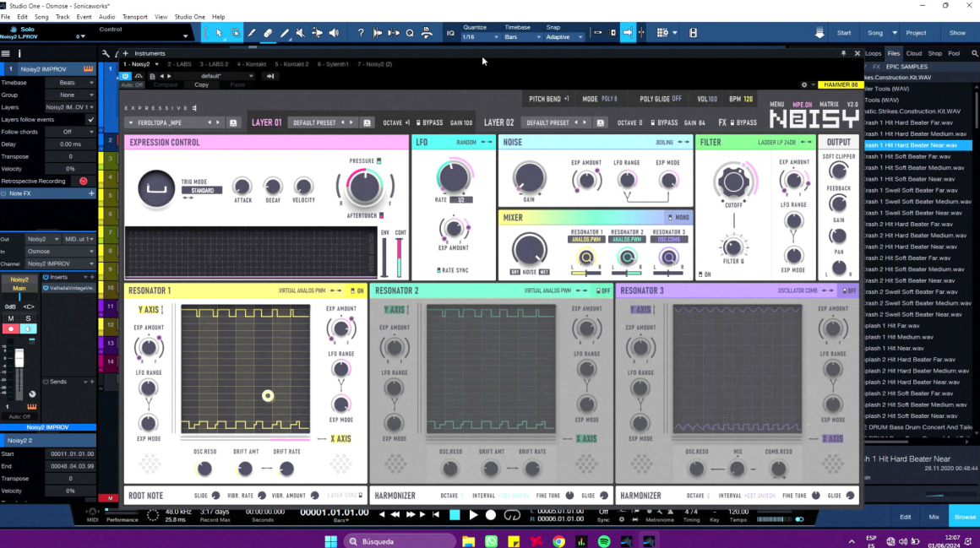The width and height of the screenshot is (980, 548).
Task: Pick the Paint pencil tool
Action: (x=285, y=33)
